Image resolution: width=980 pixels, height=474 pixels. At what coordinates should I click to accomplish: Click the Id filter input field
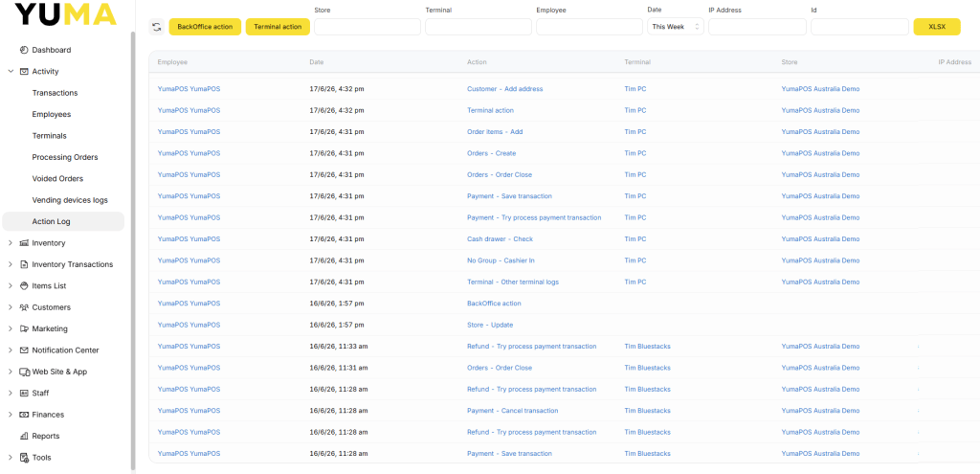click(x=860, y=27)
